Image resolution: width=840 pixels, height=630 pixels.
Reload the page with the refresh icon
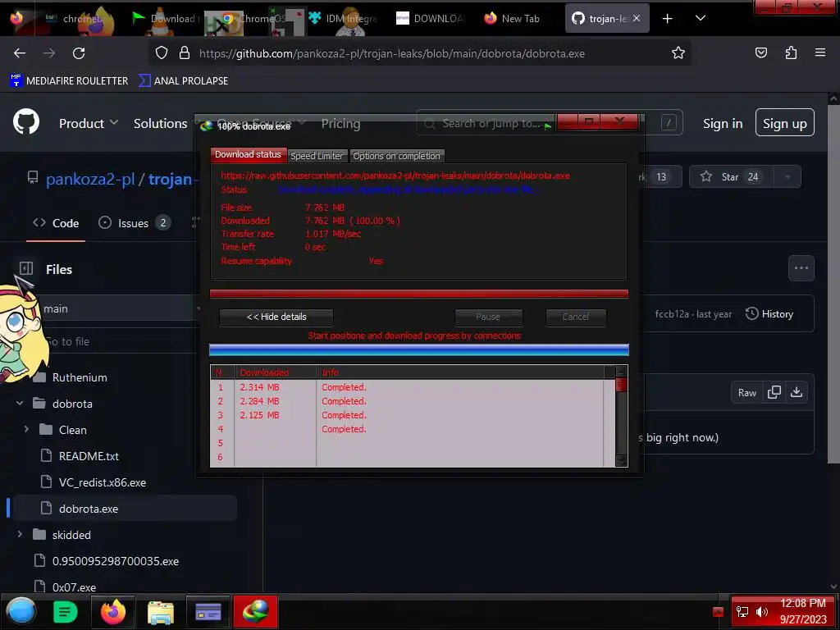pyautogui.click(x=79, y=53)
